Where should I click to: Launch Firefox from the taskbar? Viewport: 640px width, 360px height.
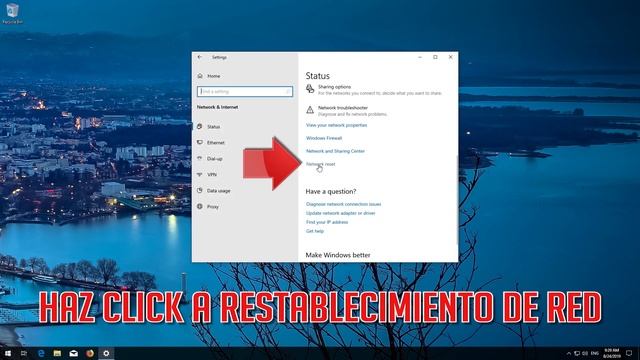(90, 353)
